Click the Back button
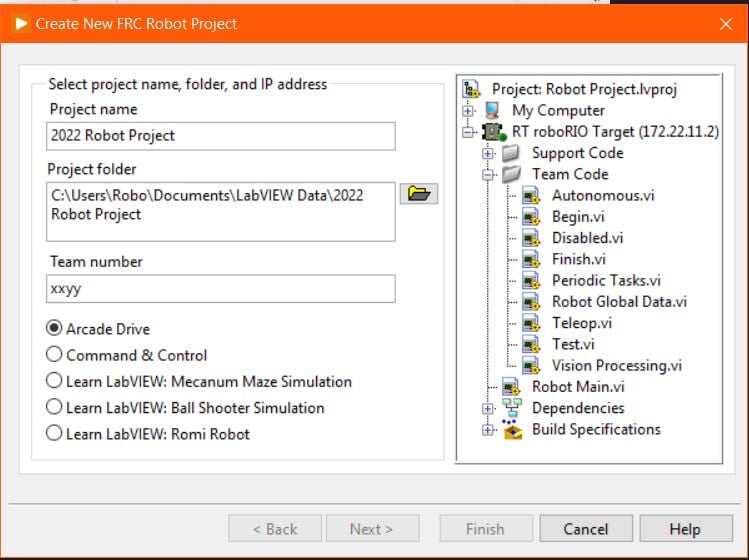The height and width of the screenshot is (560, 749). point(275,528)
